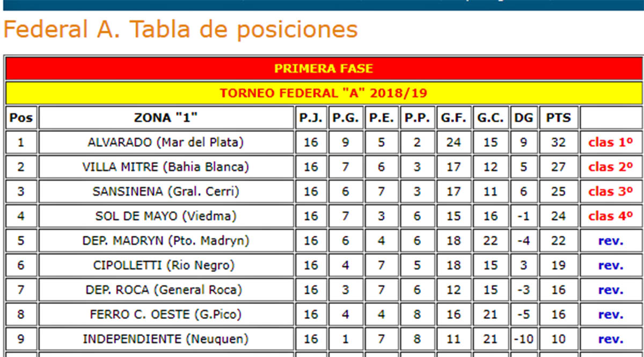Select the ZONA "1" column header

(166, 118)
